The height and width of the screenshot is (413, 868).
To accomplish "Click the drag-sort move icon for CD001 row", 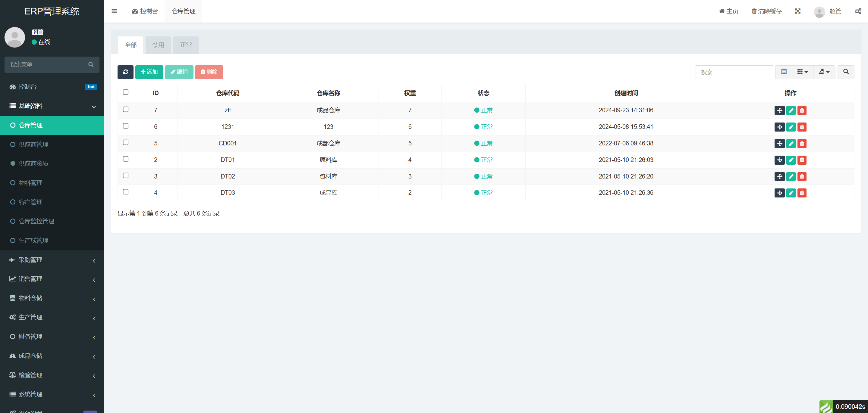I will (x=779, y=143).
